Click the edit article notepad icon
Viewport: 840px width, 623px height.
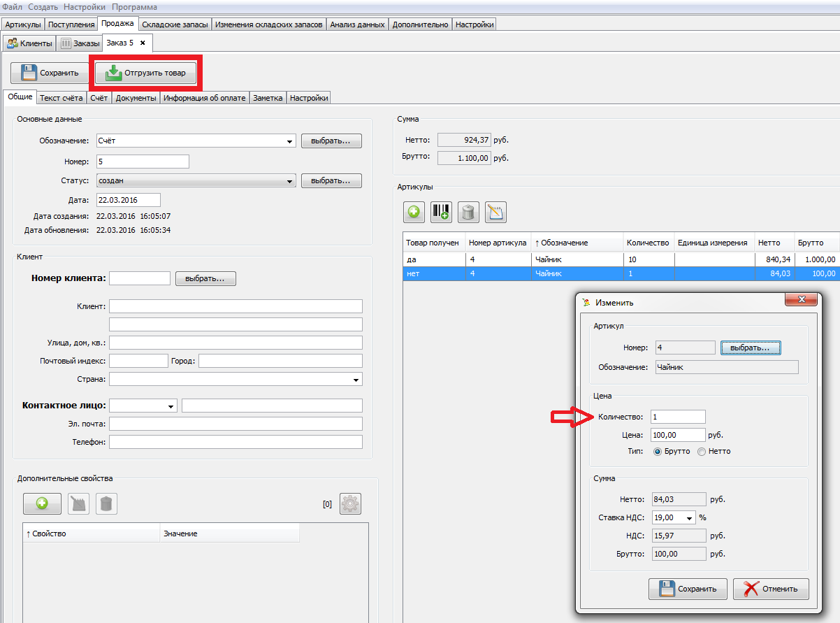click(x=495, y=212)
